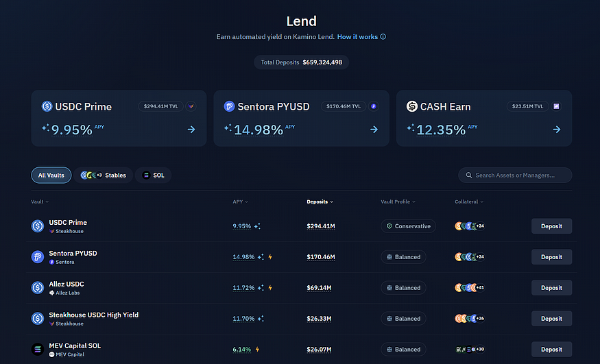Sort by Vault column header

click(40, 202)
